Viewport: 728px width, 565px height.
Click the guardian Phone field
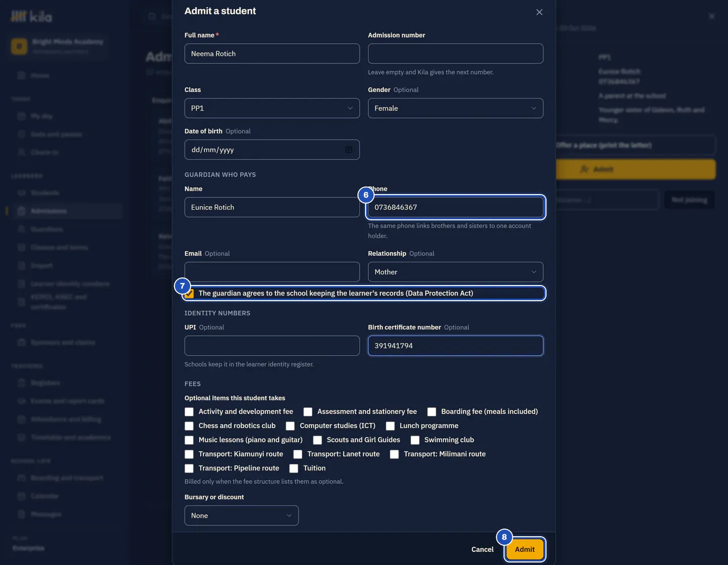tap(456, 207)
